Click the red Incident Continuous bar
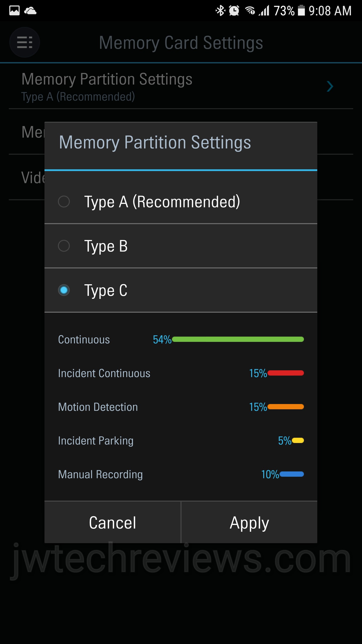Screen dimensions: 362x644 286,373
